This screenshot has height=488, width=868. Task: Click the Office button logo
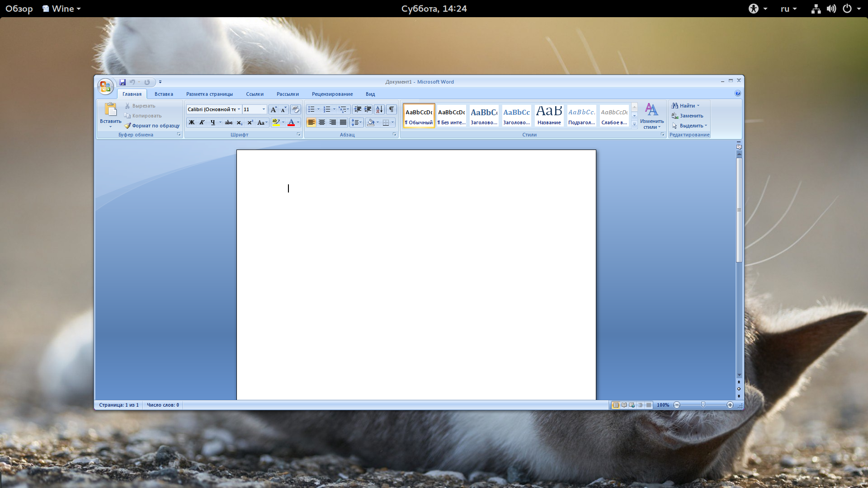(105, 86)
